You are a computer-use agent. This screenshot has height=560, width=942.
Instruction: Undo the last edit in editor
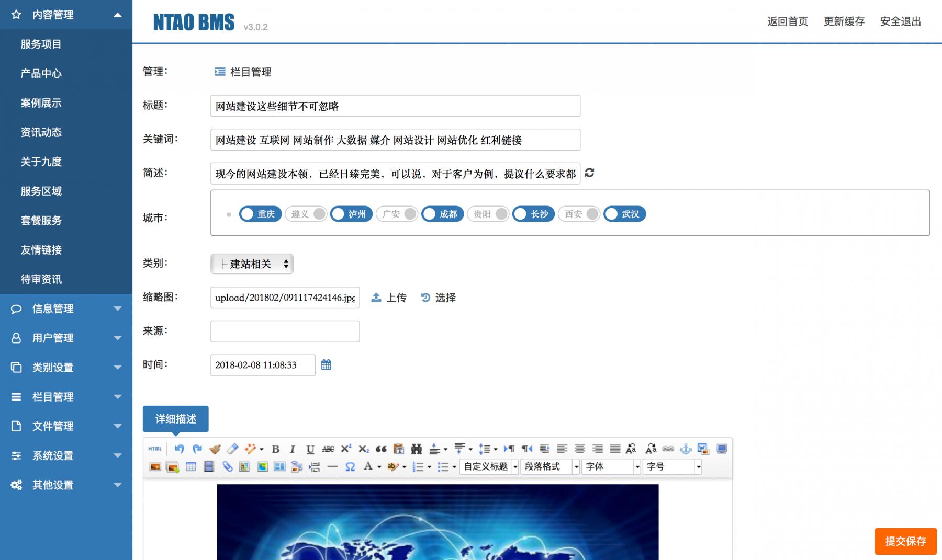180,449
